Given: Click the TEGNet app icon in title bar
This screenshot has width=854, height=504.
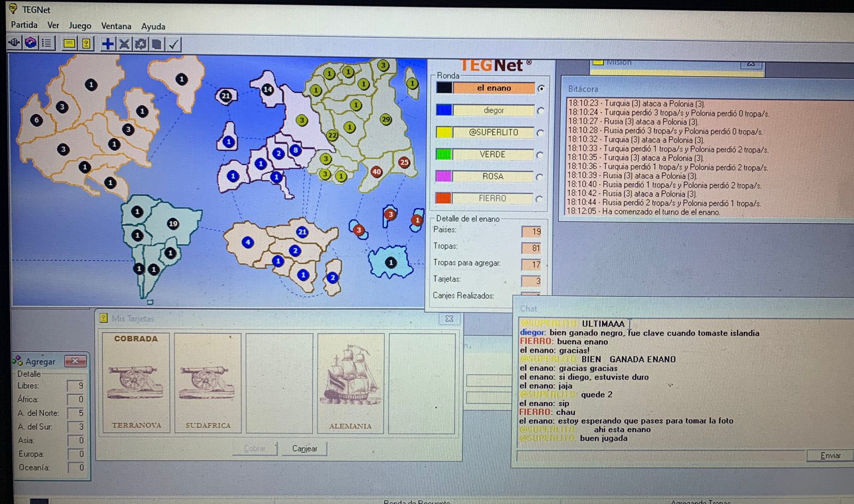Looking at the screenshot, I should (x=13, y=9).
